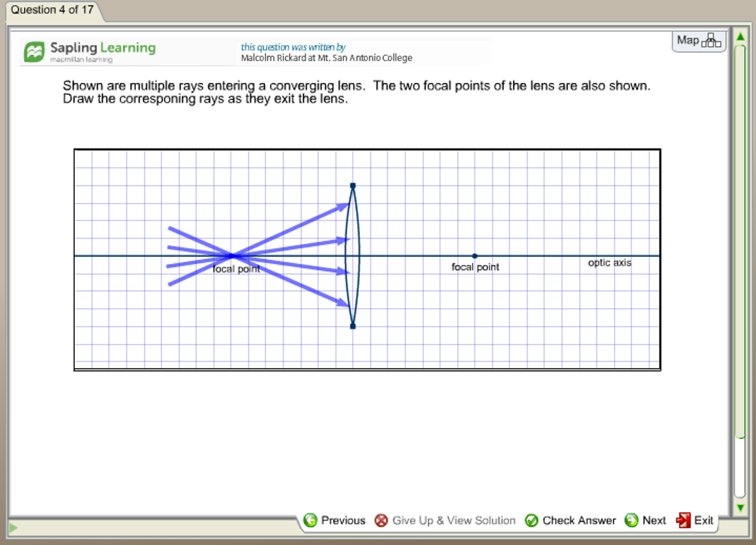Screen dimensions: 756x545
Task: Click Check Answer button
Action: click(570, 520)
